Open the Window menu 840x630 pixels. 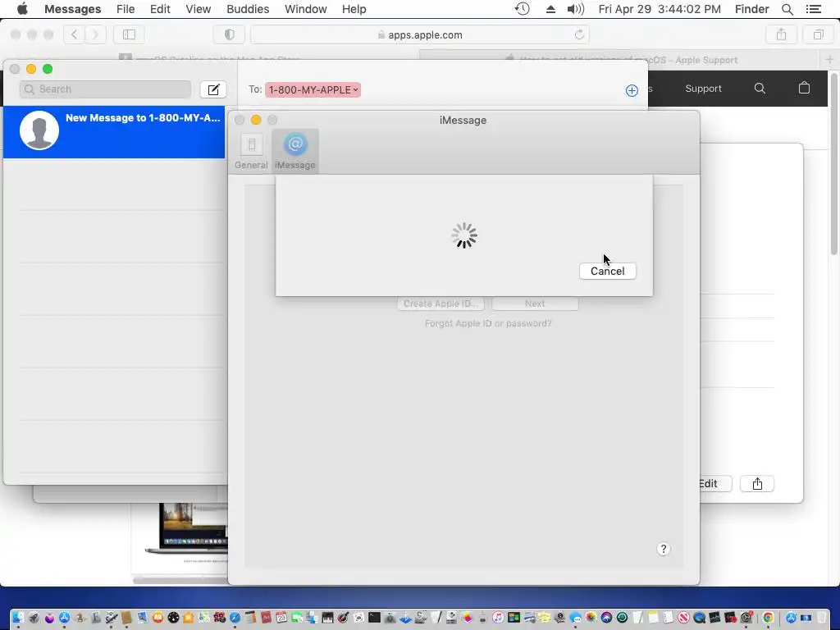coord(306,9)
